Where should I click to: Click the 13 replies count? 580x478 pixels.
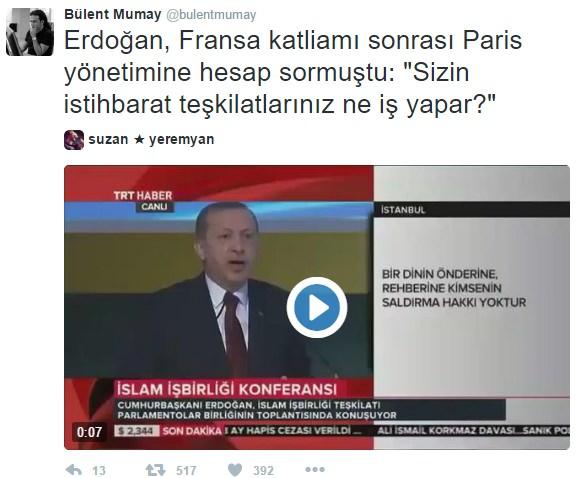pos(99,471)
